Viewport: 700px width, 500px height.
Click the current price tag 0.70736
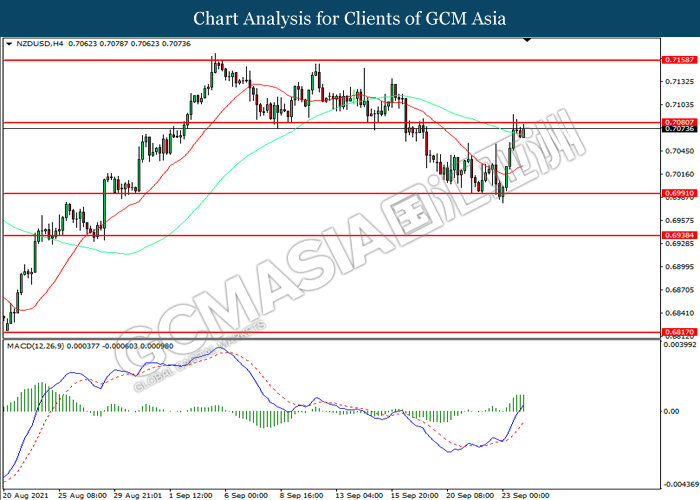tap(679, 129)
